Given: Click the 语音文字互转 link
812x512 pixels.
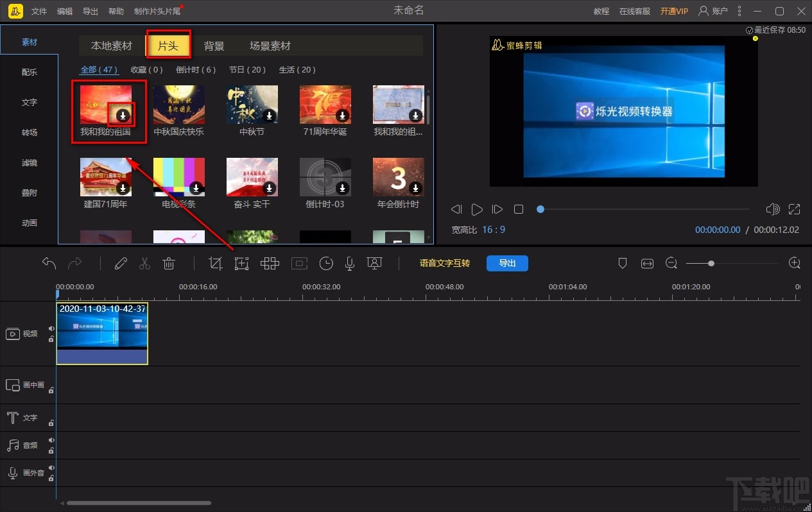Looking at the screenshot, I should pos(444,263).
